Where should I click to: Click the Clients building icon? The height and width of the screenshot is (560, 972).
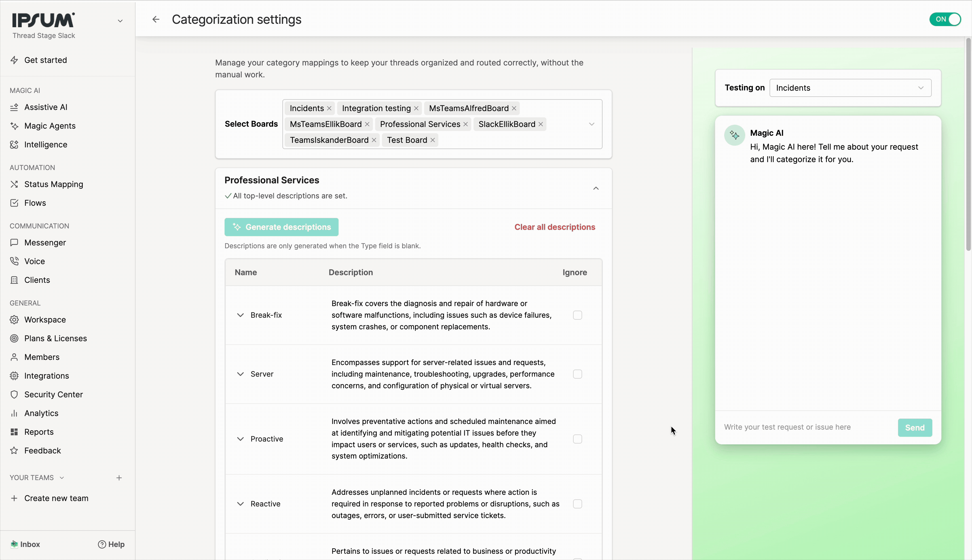[x=14, y=280]
